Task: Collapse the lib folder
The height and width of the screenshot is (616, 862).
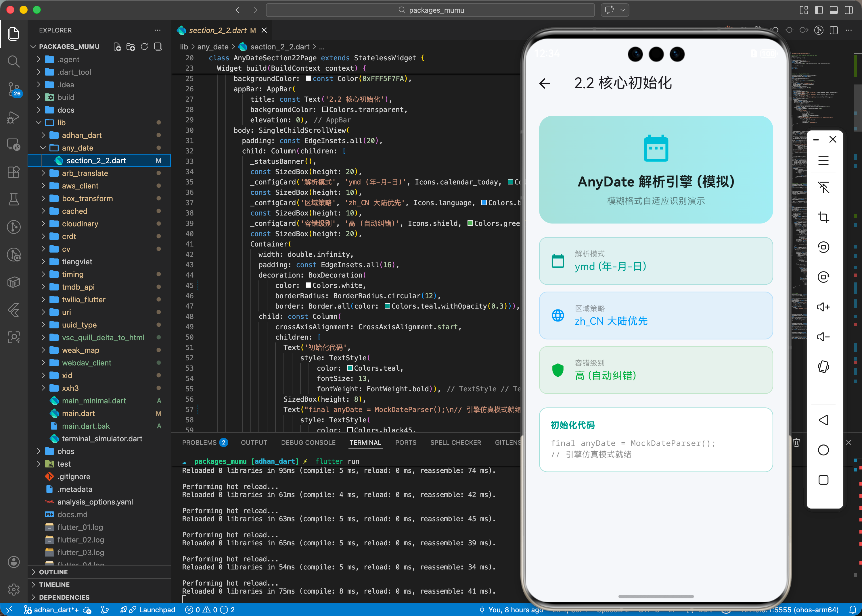Action: point(38,122)
